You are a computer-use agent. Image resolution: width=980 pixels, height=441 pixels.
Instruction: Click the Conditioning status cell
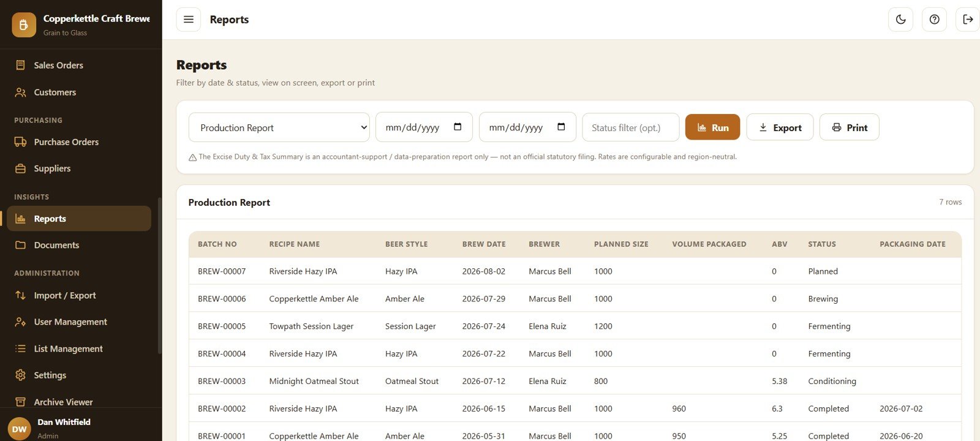832,381
